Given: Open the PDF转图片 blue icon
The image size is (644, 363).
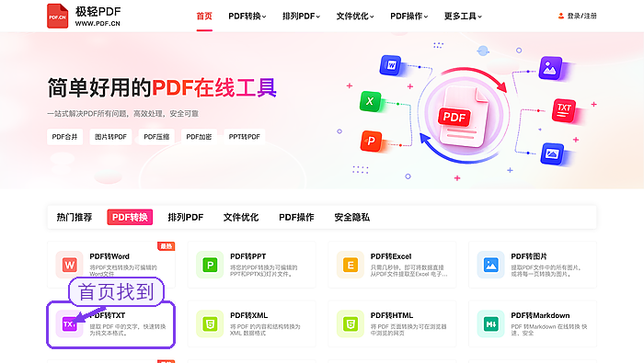Looking at the screenshot, I should tap(490, 265).
